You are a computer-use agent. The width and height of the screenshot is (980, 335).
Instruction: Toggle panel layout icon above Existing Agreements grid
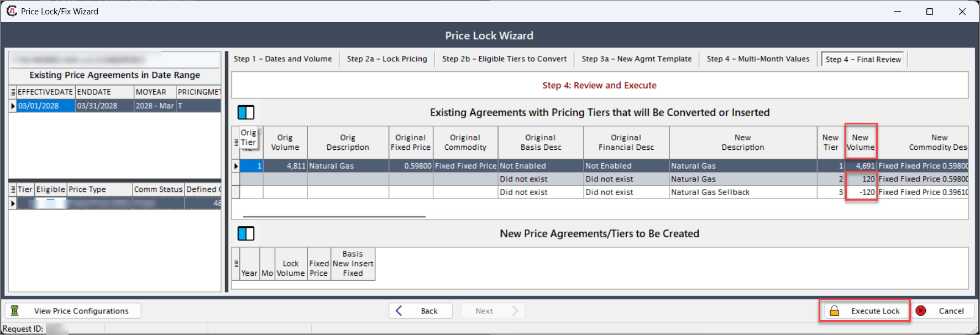tap(246, 113)
